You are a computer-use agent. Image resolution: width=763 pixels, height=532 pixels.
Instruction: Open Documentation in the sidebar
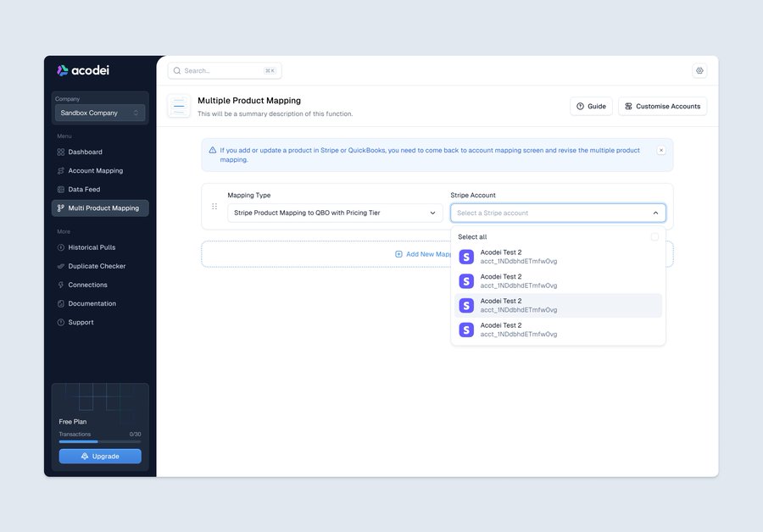(100, 303)
